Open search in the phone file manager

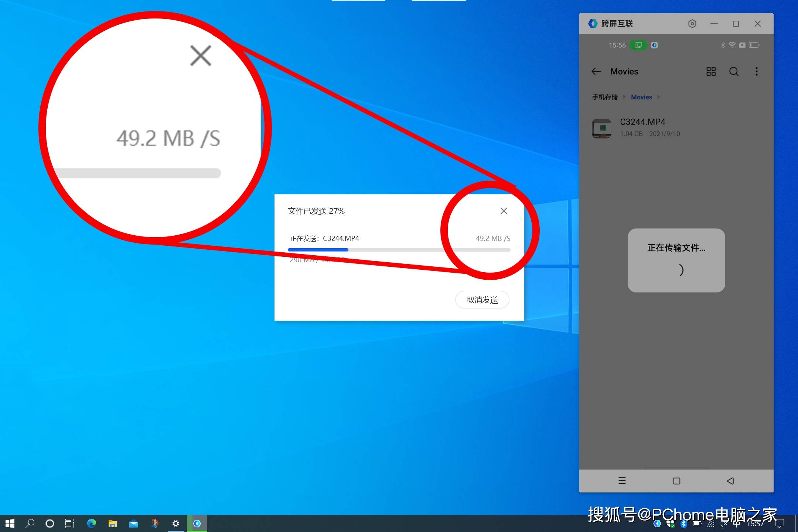pyautogui.click(x=734, y=71)
